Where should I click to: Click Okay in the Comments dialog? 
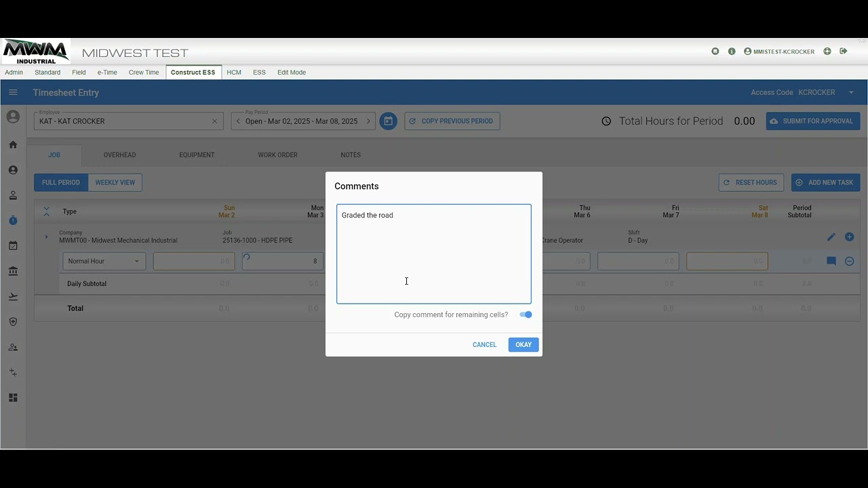524,344
